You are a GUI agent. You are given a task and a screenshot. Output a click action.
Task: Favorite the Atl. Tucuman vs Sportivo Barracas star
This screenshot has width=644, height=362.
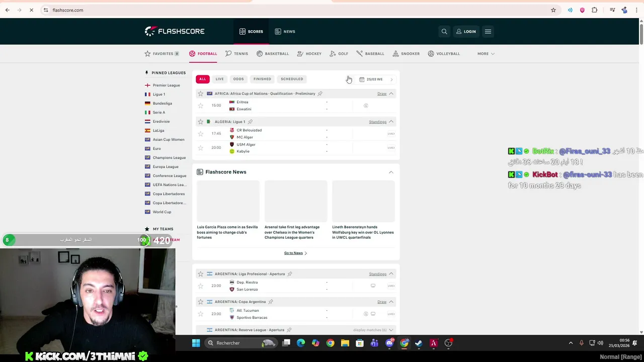[201, 314]
